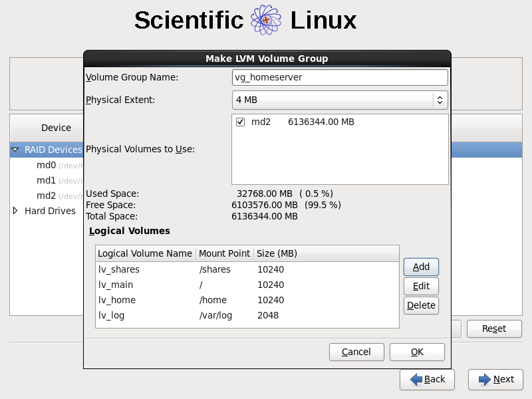Select the md0 RAID device

46,165
